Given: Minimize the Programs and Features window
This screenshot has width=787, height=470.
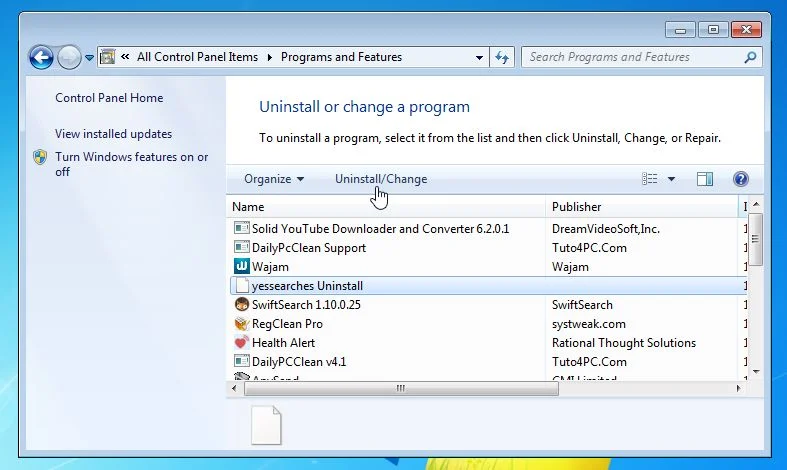Looking at the screenshot, I should click(x=680, y=30).
